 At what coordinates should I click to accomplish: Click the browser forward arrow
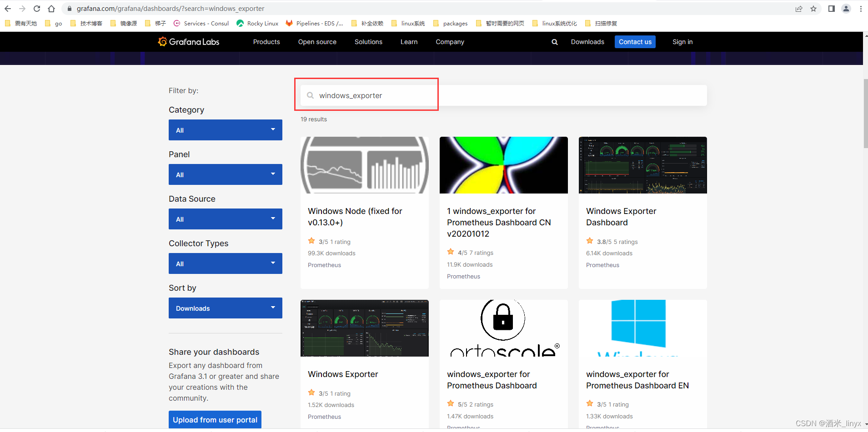pyautogui.click(x=22, y=9)
